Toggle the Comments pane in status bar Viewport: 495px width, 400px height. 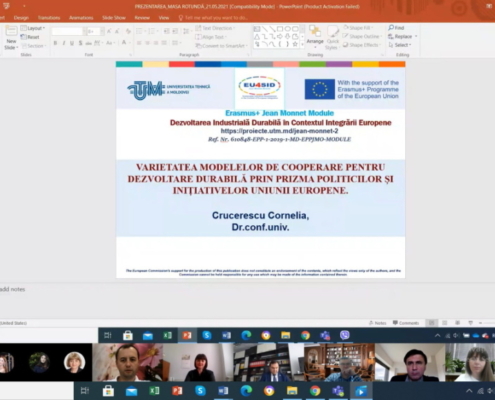(406, 323)
